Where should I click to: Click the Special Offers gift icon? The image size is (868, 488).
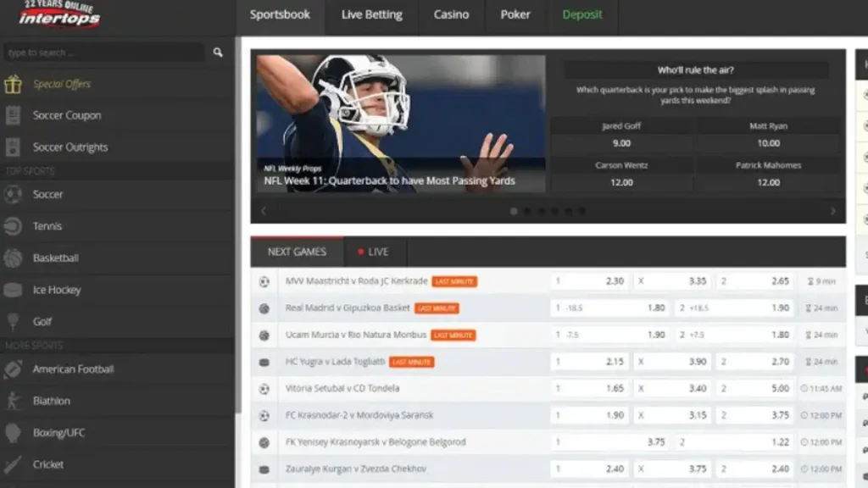click(13, 84)
